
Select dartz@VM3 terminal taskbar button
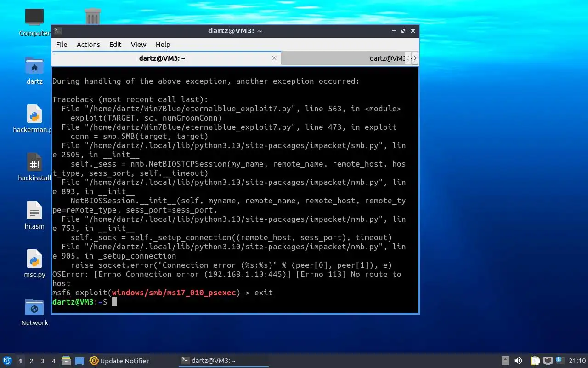223,361
